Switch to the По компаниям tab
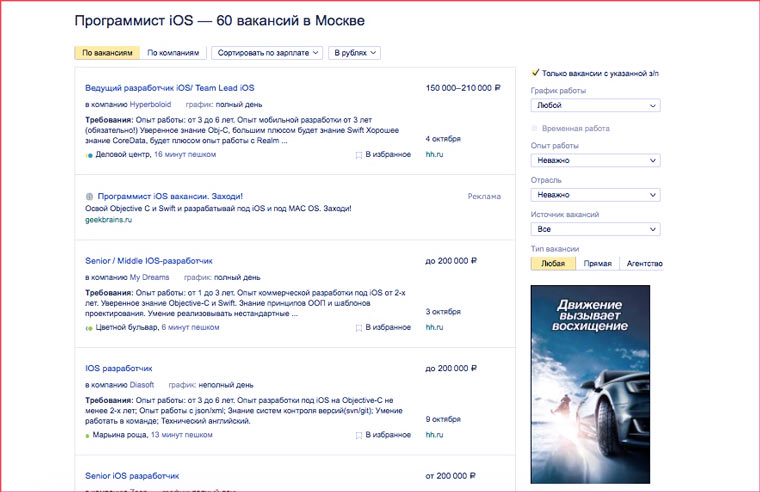 pos(173,52)
